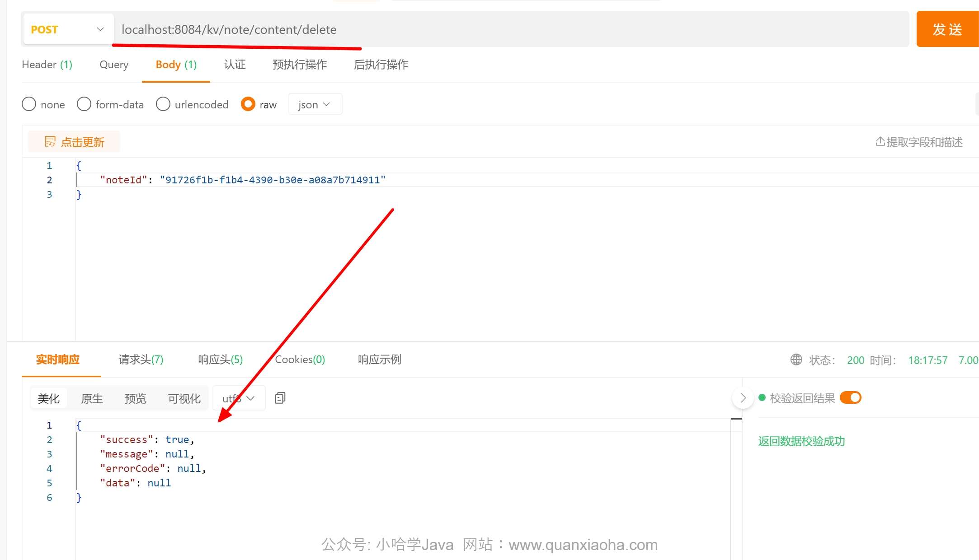
Task: Click the 提取字段和描述 extract icon
Action: click(880, 142)
